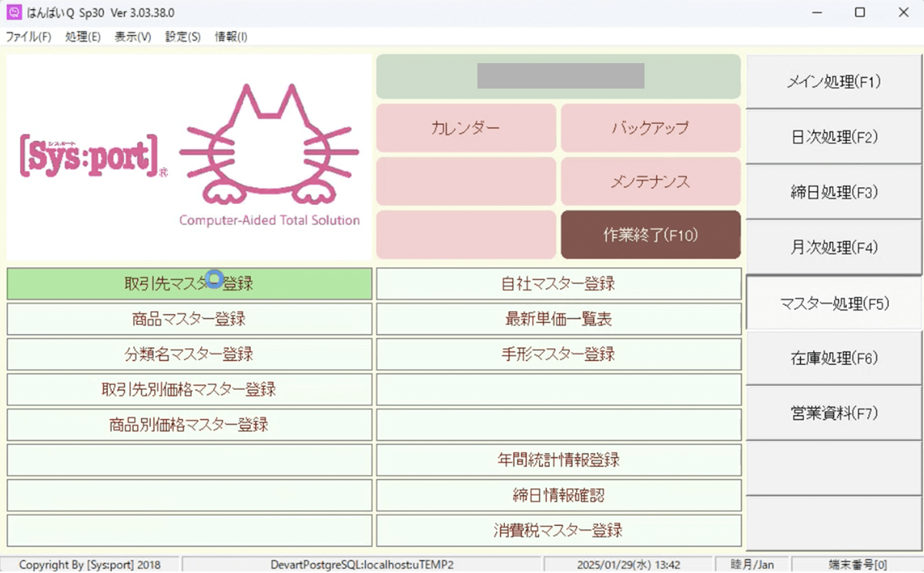
Task: Click the 2025/01/29(水) 13:42 date status
Action: 628,565
